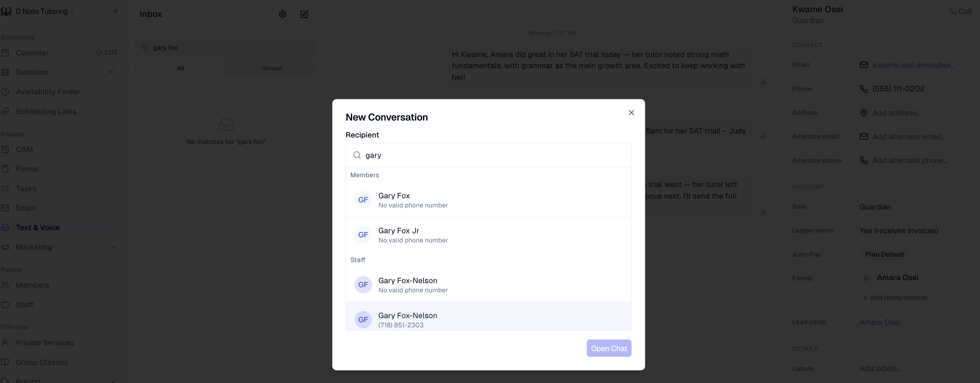Expand the Marketing submenu chevron
Image resolution: width=980 pixels, height=383 pixels.
(113, 247)
